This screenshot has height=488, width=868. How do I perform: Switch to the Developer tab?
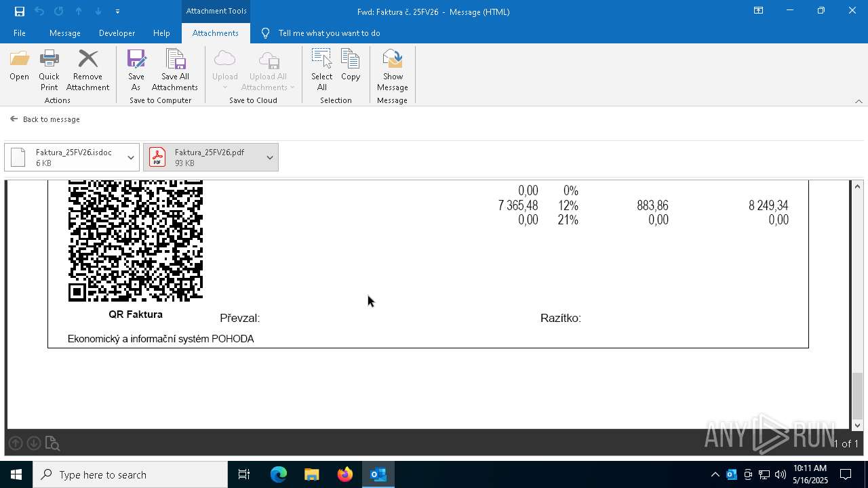point(117,33)
